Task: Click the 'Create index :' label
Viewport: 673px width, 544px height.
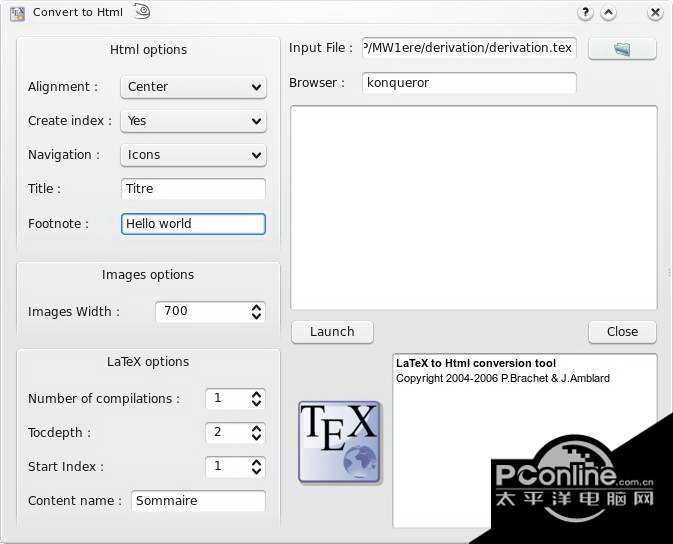Action: pyautogui.click(x=70, y=121)
